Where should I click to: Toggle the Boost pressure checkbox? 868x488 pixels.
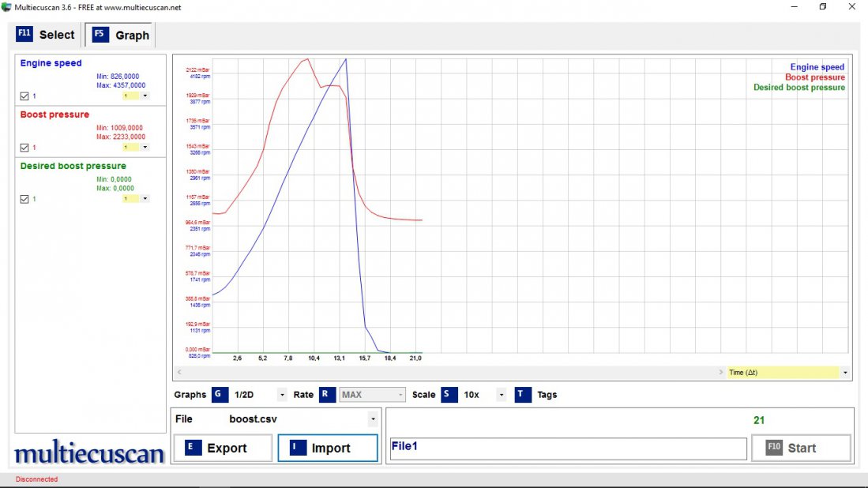pyautogui.click(x=24, y=148)
